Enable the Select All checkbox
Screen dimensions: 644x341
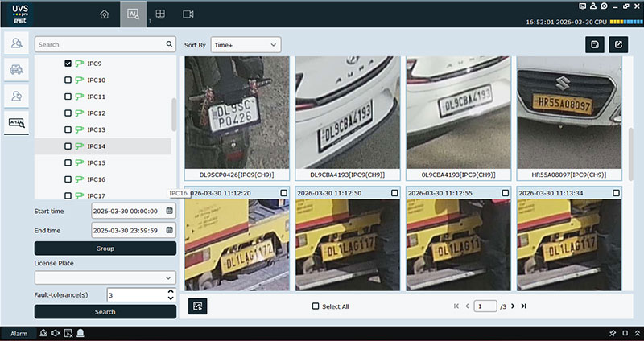(316, 306)
